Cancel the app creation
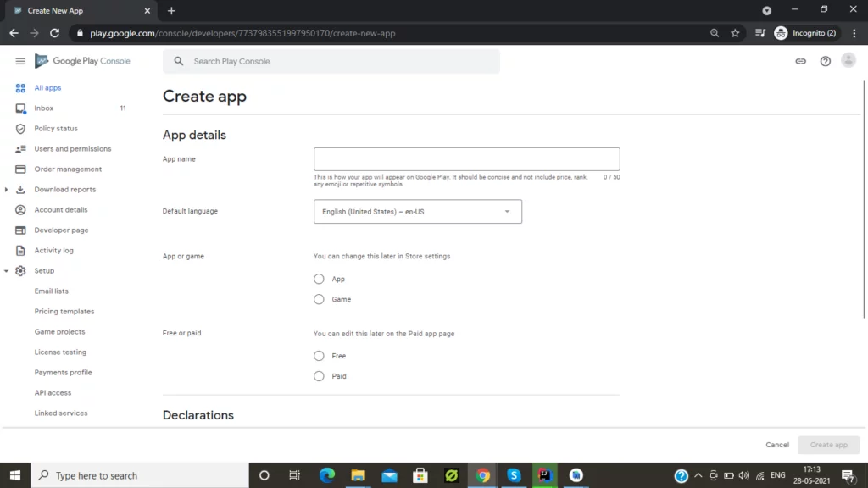868x488 pixels. coord(776,444)
